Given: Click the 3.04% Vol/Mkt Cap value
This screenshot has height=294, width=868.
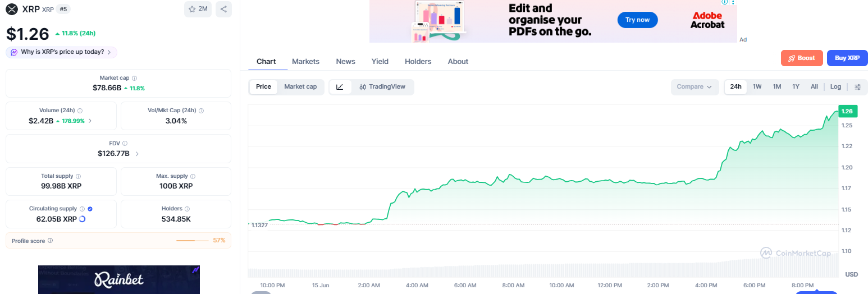Looking at the screenshot, I should tap(176, 121).
